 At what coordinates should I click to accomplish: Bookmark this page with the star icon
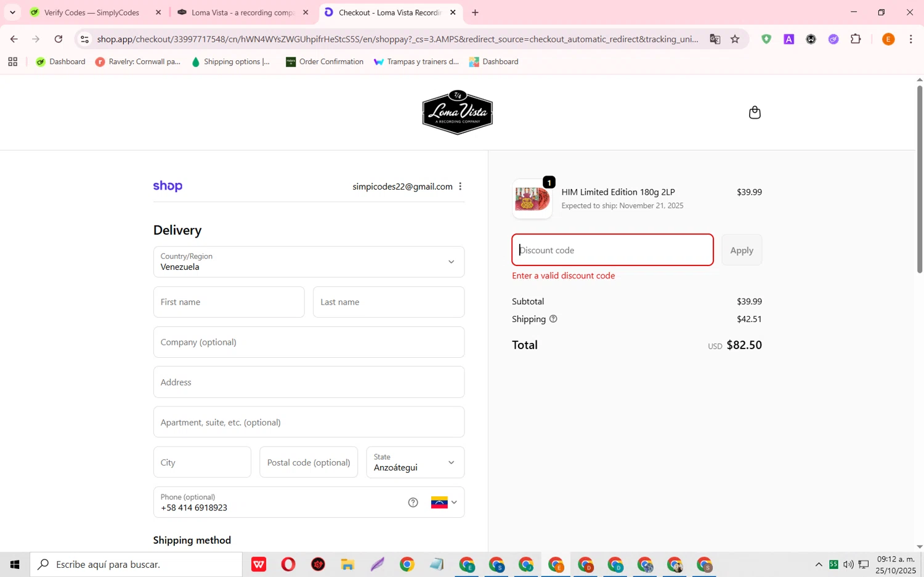735,39
